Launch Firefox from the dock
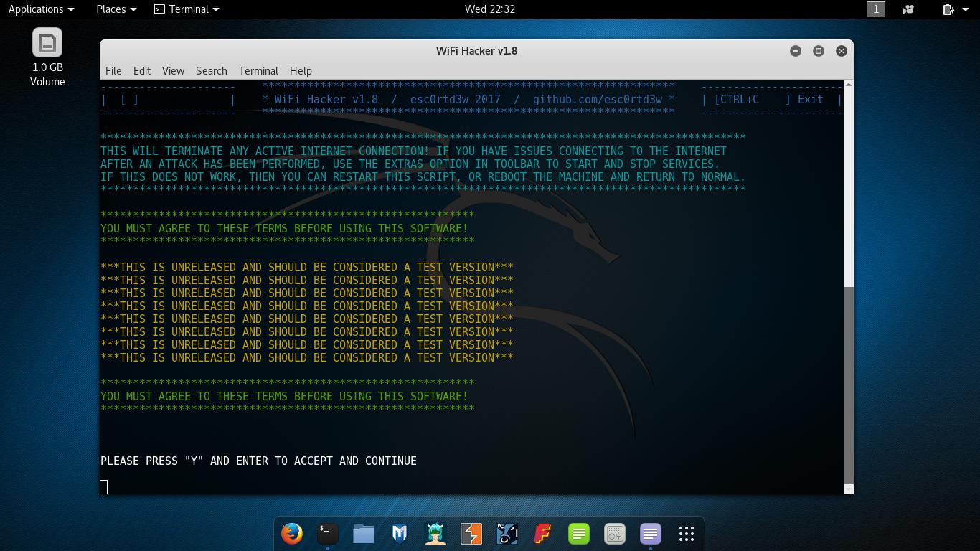Viewport: 980px width, 551px height. click(x=291, y=534)
